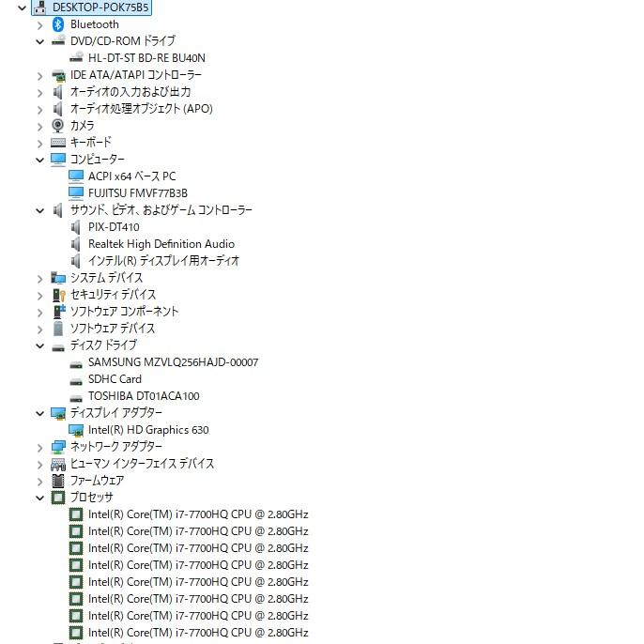
Task: Collapse the DESKTOP-POK75B5 root node
Action: pyautogui.click(x=23, y=8)
